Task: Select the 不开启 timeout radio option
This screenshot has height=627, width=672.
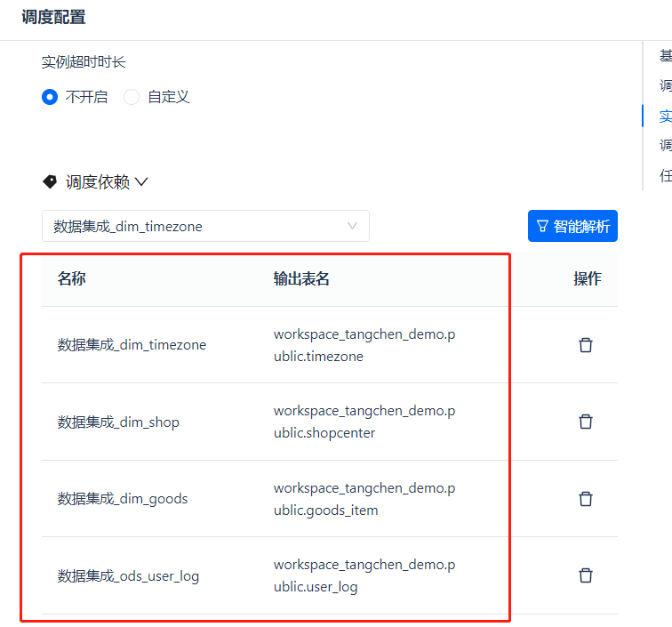Action: [50, 97]
